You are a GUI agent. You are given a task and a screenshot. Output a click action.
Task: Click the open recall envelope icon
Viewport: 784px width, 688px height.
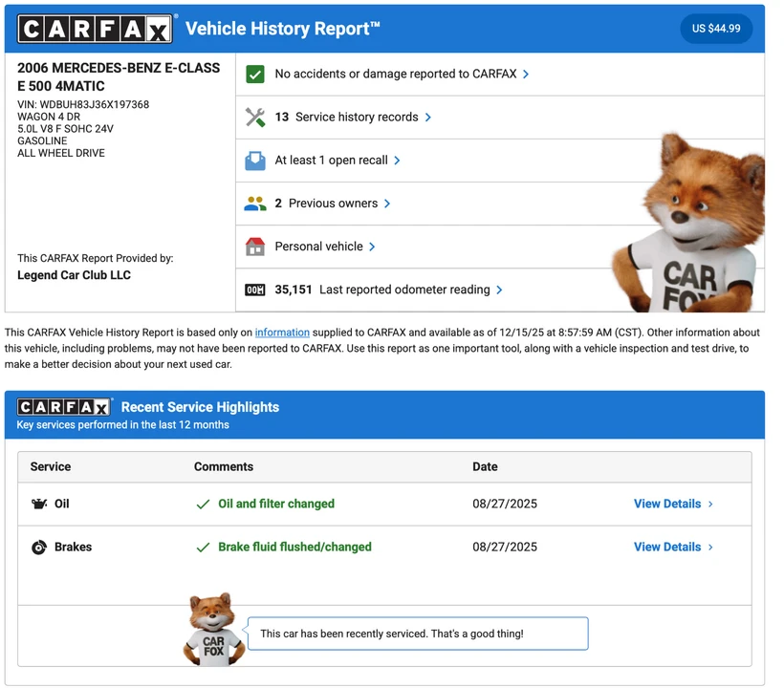[x=255, y=161]
